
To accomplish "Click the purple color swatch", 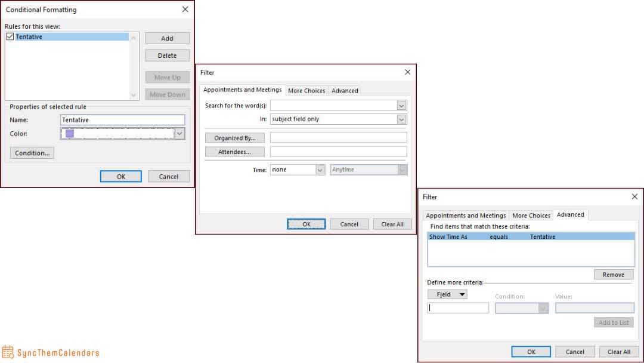I will click(x=70, y=134).
